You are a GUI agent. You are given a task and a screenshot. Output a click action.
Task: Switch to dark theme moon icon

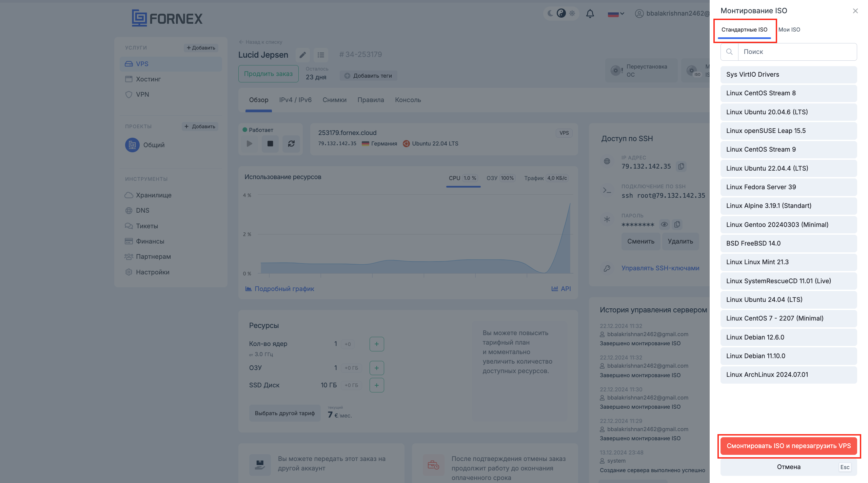coord(550,13)
